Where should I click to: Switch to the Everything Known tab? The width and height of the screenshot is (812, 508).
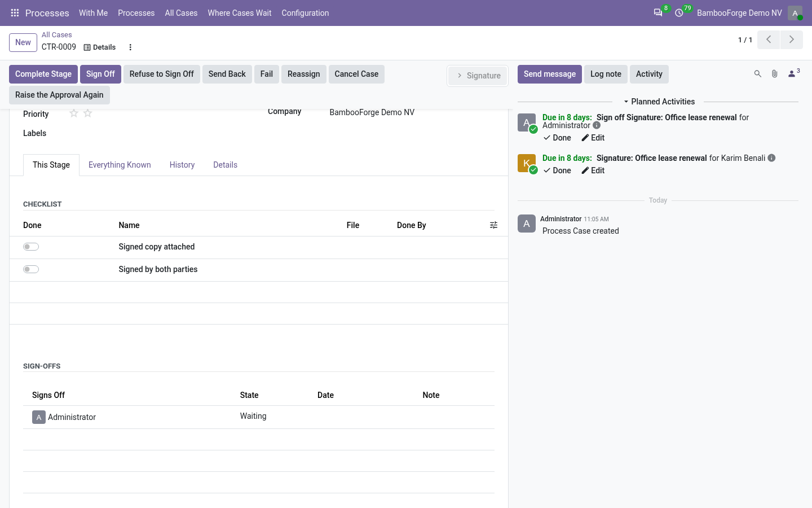point(120,165)
